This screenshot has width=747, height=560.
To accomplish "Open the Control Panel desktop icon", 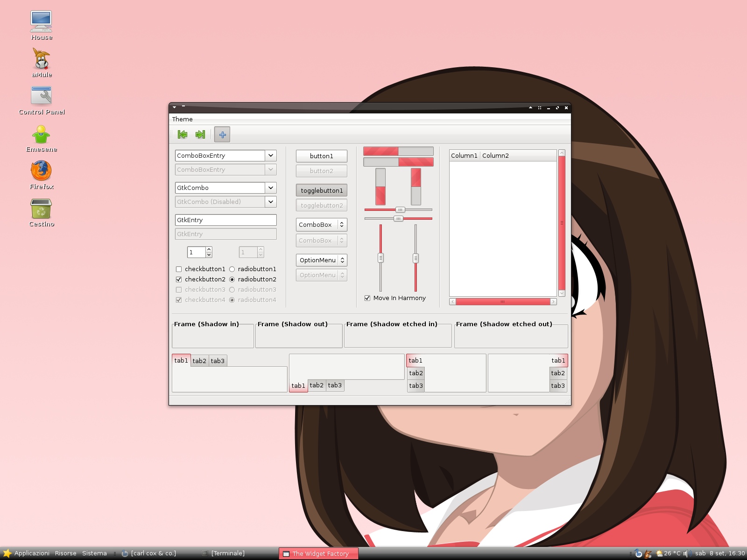I will pos(42,100).
